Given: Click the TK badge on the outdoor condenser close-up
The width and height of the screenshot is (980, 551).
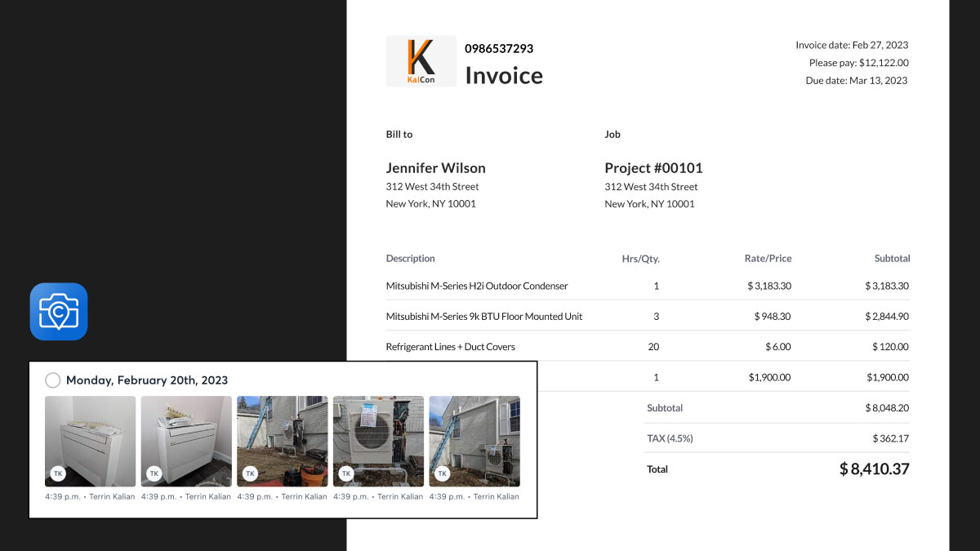Looking at the screenshot, I should pyautogui.click(x=346, y=473).
